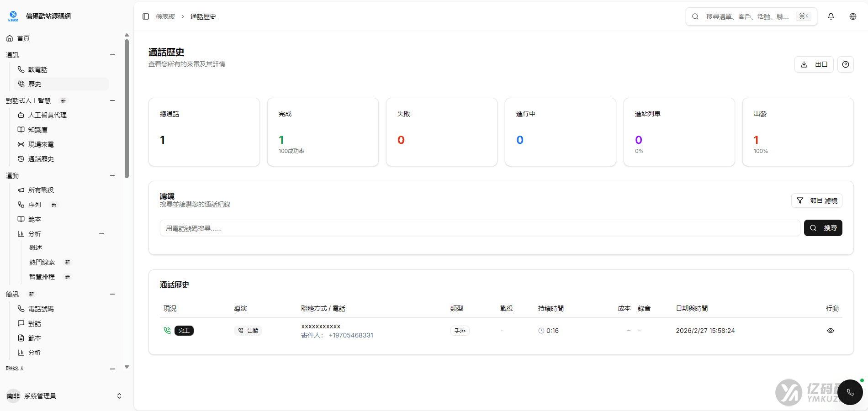Click the globe language icon
The width and height of the screenshot is (868, 411).
click(x=852, y=16)
